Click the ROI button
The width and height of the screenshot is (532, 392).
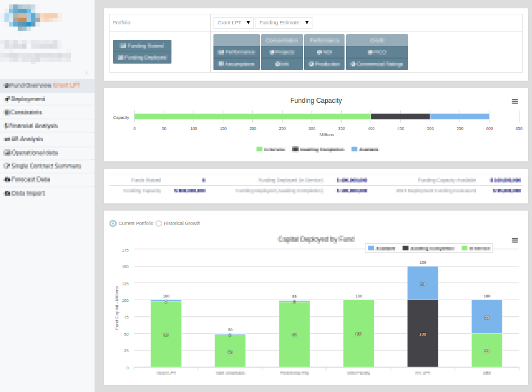click(x=325, y=52)
